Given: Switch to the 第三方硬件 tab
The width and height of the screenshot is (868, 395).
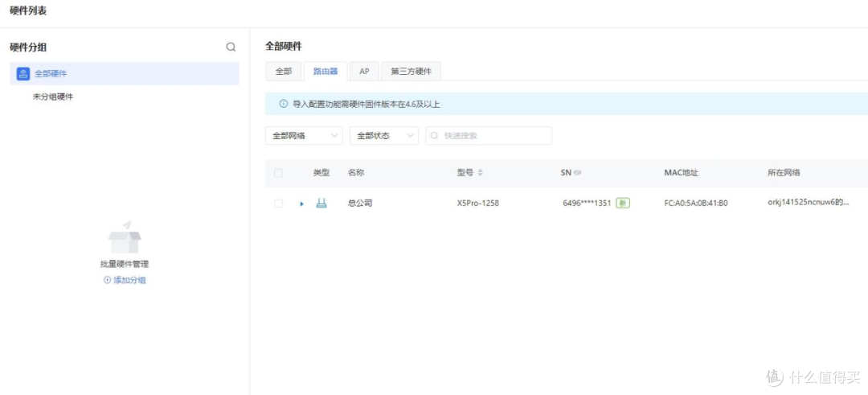Looking at the screenshot, I should (411, 72).
